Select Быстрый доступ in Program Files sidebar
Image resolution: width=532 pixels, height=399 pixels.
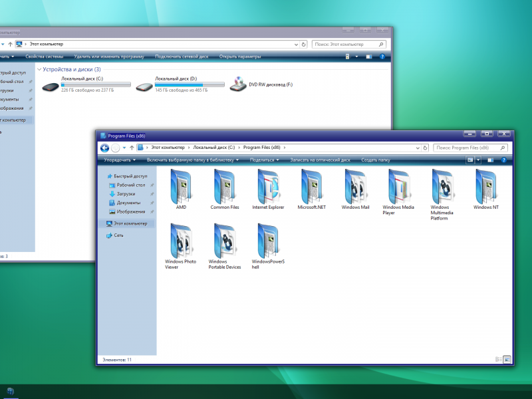(x=127, y=176)
